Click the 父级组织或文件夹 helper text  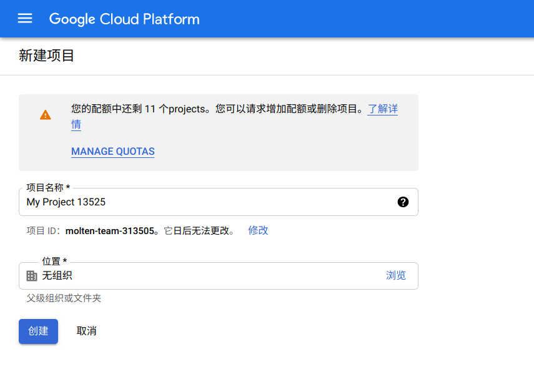tap(64, 298)
